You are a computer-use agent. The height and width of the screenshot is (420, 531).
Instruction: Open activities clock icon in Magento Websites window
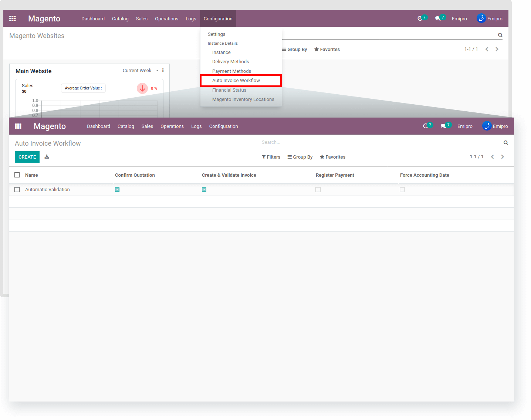point(420,18)
